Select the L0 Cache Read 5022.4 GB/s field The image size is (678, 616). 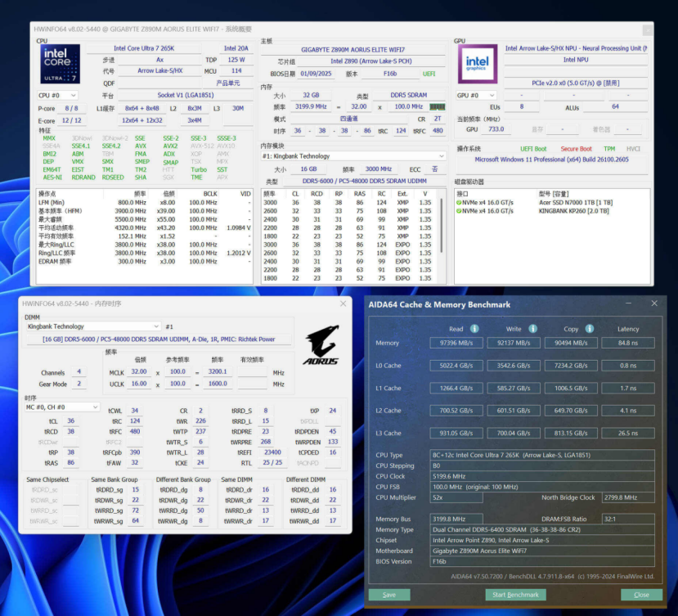[x=456, y=366]
